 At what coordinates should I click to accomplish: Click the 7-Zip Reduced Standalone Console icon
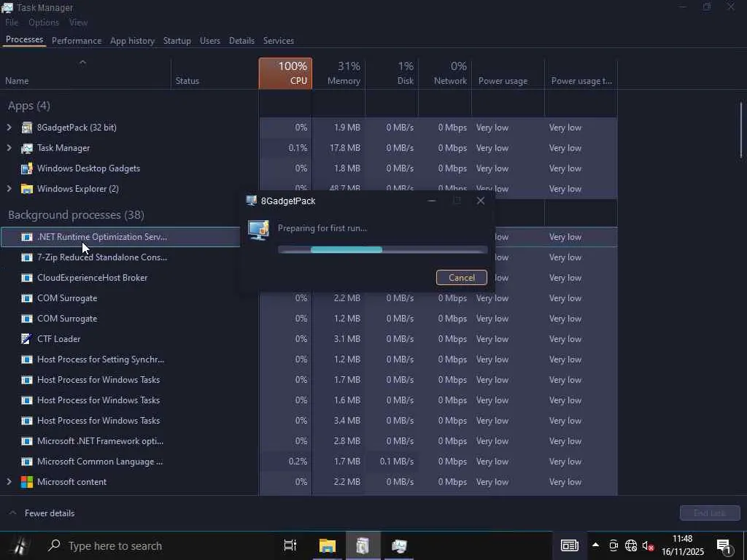[27, 257]
